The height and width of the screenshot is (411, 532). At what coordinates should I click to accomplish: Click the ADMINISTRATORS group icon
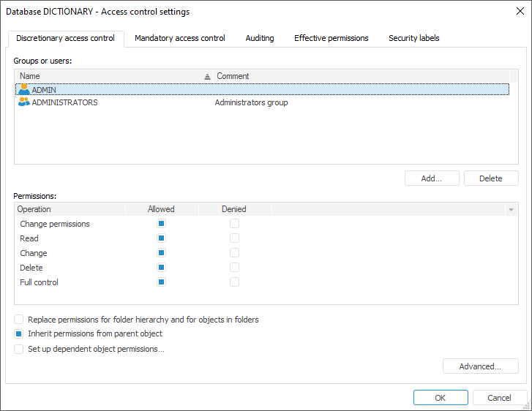point(24,102)
